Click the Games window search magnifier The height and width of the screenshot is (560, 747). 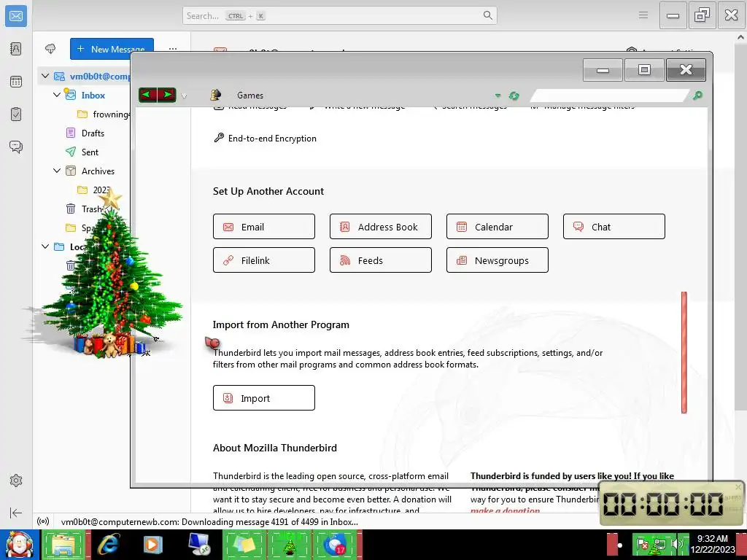697,96
